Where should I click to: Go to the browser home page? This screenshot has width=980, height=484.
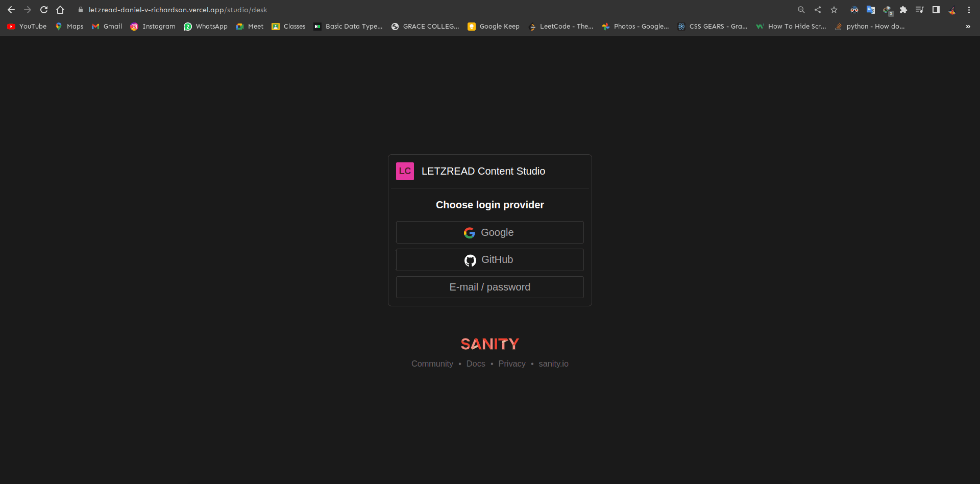tap(60, 10)
